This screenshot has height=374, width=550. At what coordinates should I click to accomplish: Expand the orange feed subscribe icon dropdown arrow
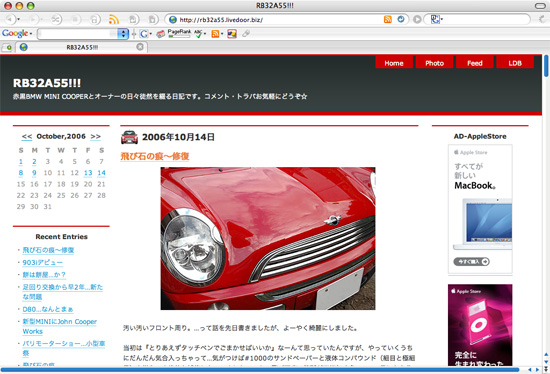click(x=222, y=34)
